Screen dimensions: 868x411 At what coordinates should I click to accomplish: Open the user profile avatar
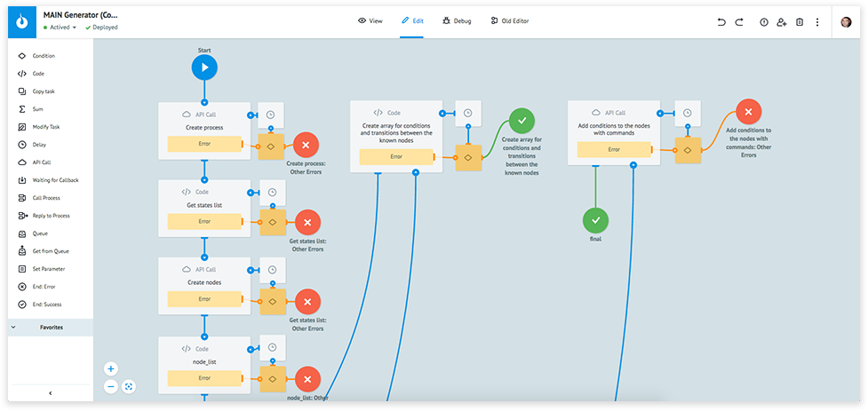(x=846, y=21)
